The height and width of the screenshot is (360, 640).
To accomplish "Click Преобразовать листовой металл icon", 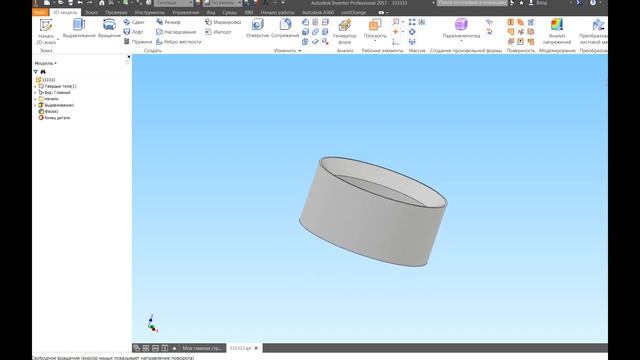I will point(598,25).
